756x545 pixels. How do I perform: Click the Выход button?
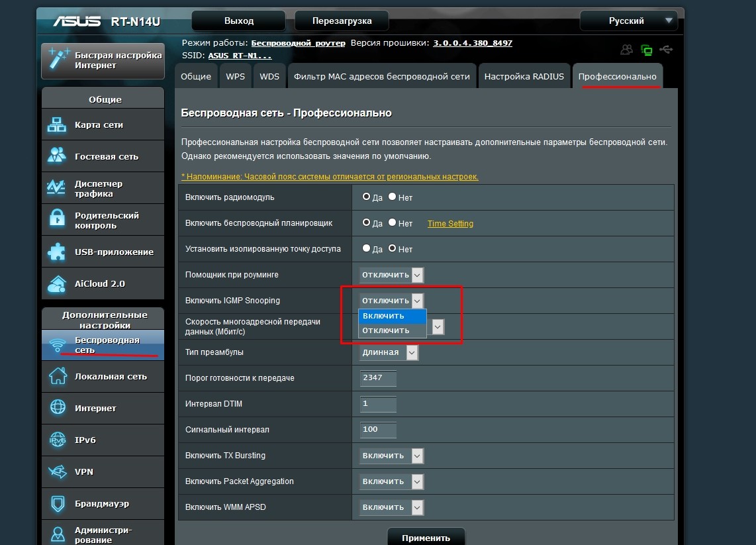[x=239, y=21]
